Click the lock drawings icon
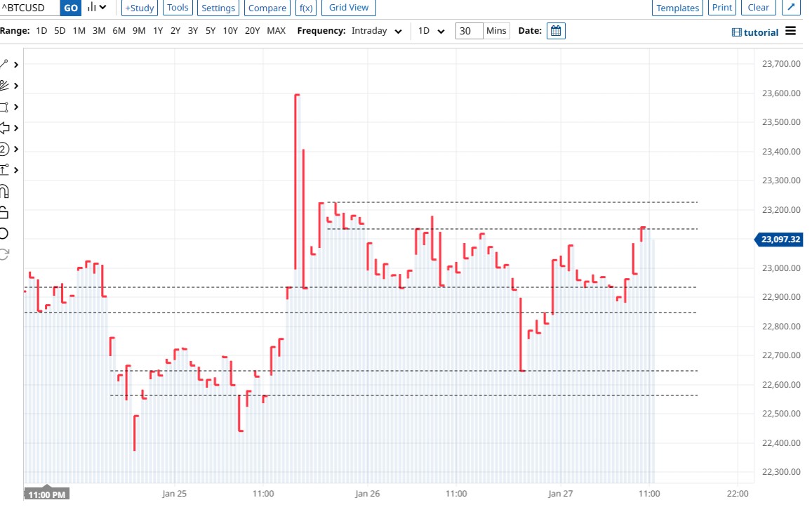This screenshot has height=512, width=812. point(4,212)
